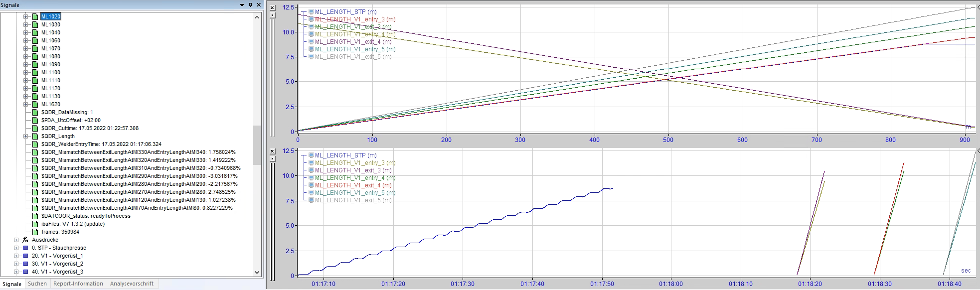Expand the ML1030 tree node

[x=25, y=24]
